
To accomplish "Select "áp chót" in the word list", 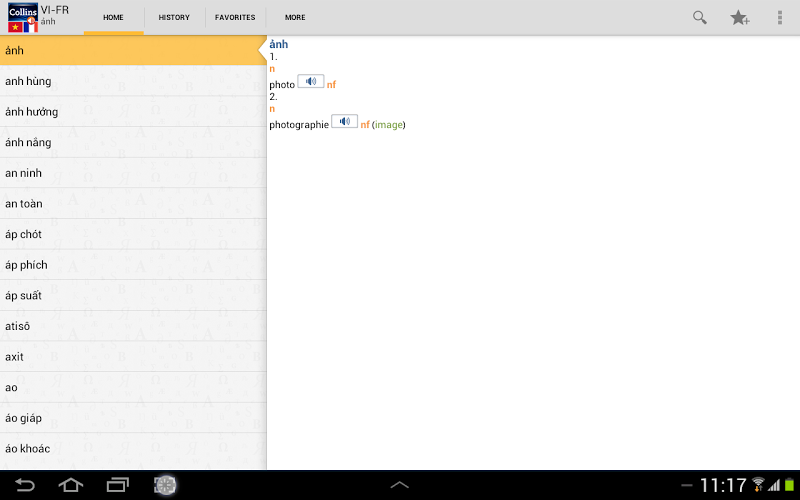I will pos(133,234).
